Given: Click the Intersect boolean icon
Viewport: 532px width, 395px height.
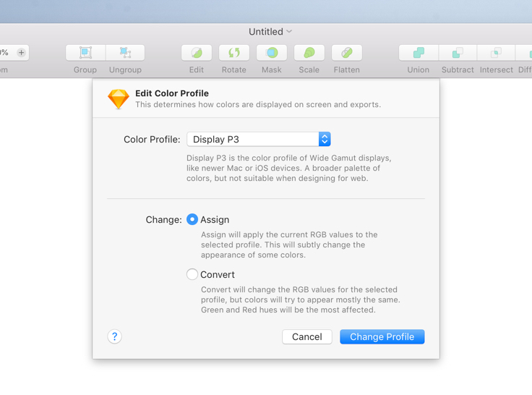Looking at the screenshot, I should point(496,53).
